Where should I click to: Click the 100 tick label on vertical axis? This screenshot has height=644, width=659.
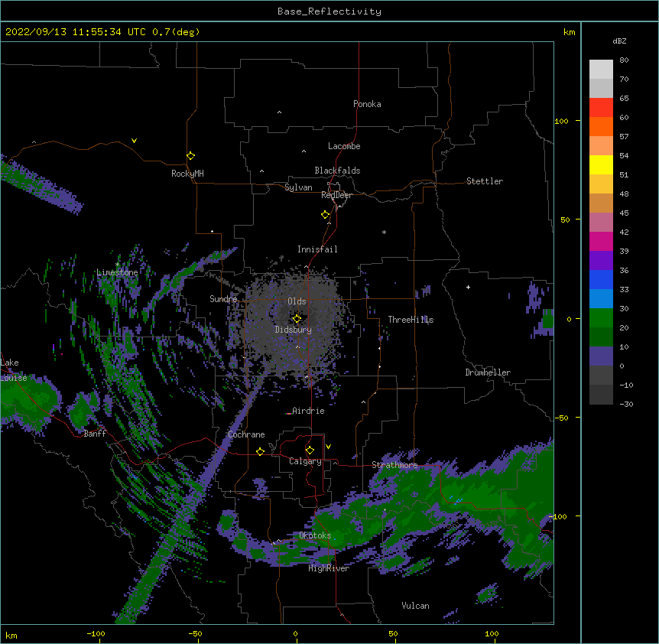(x=561, y=121)
